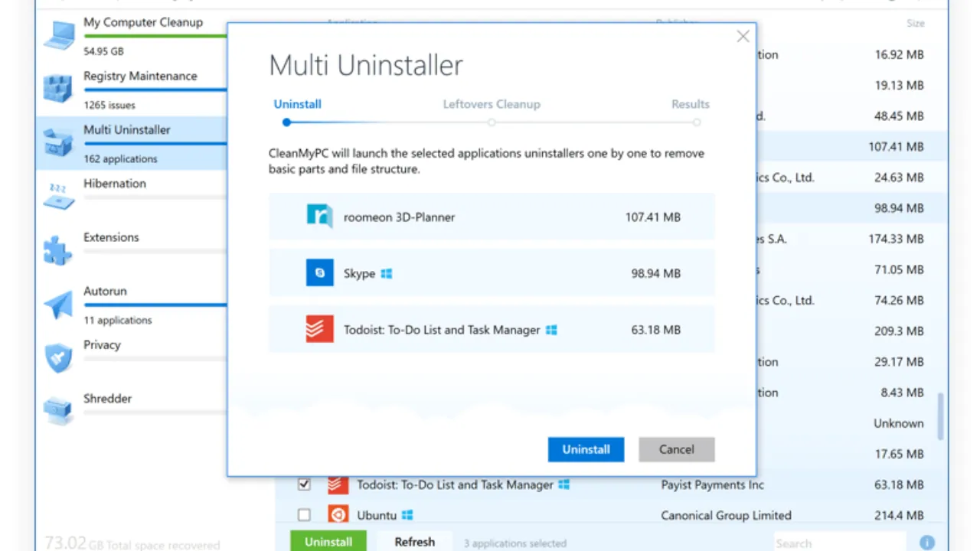Click the Total space recovered text

[153, 546]
